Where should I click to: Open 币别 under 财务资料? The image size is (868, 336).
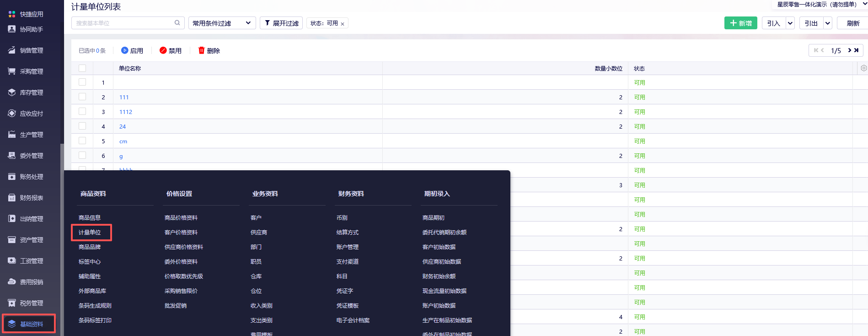click(x=342, y=217)
